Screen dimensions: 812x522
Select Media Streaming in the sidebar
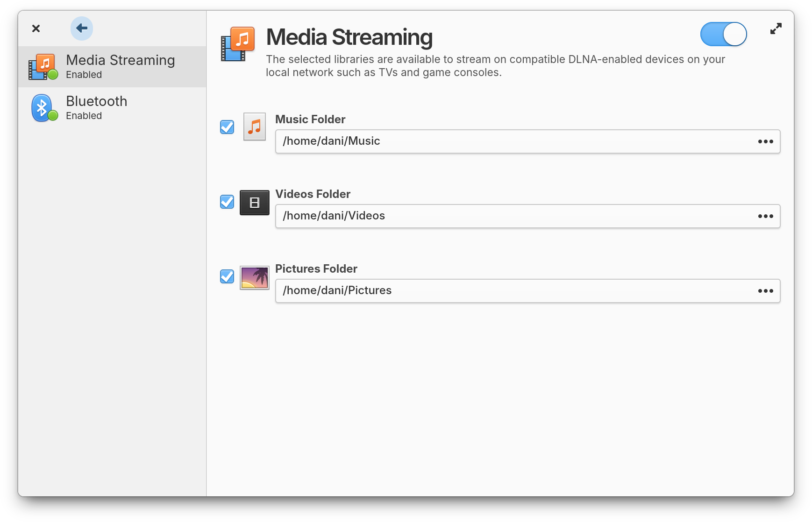112,67
